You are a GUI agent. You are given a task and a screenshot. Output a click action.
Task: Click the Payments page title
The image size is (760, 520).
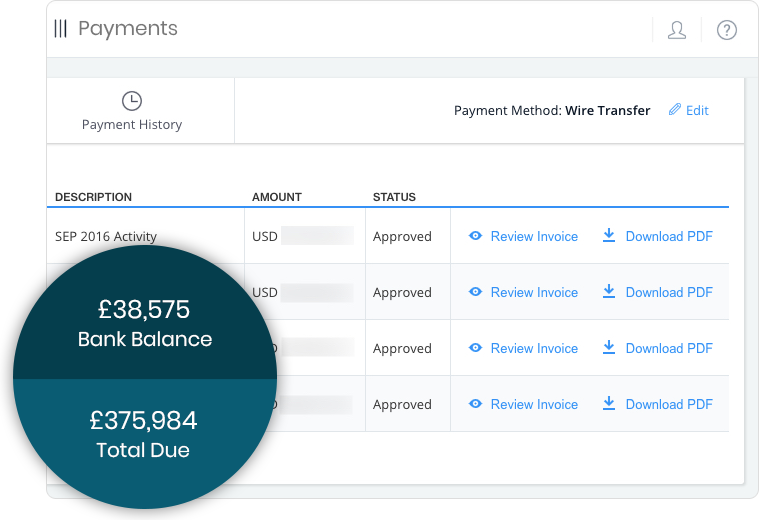(x=128, y=29)
